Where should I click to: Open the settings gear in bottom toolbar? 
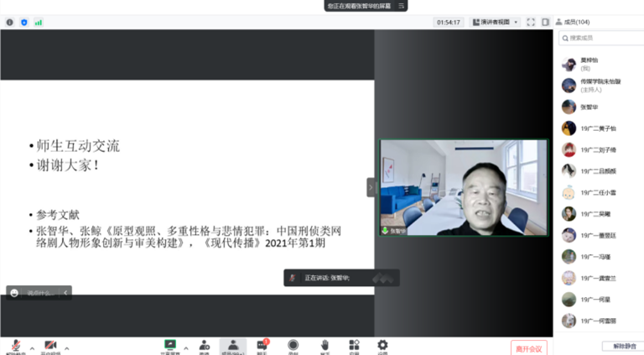[x=382, y=346]
